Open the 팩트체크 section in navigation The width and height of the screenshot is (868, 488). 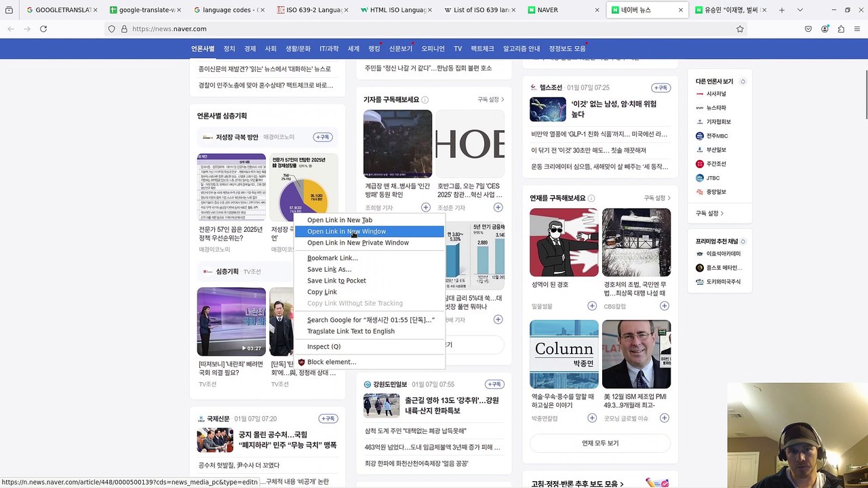pos(482,49)
